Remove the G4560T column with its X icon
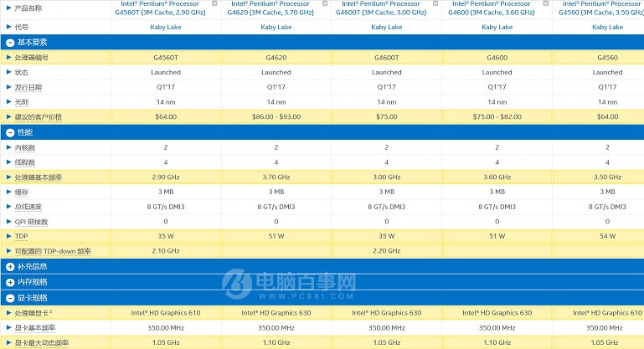The image size is (644, 349). [214, 3]
